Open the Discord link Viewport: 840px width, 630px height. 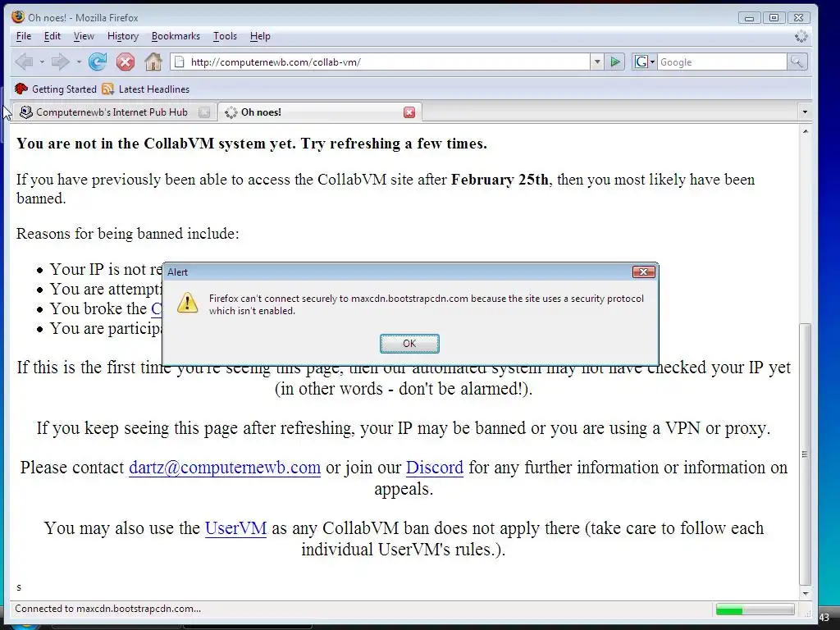click(x=435, y=468)
